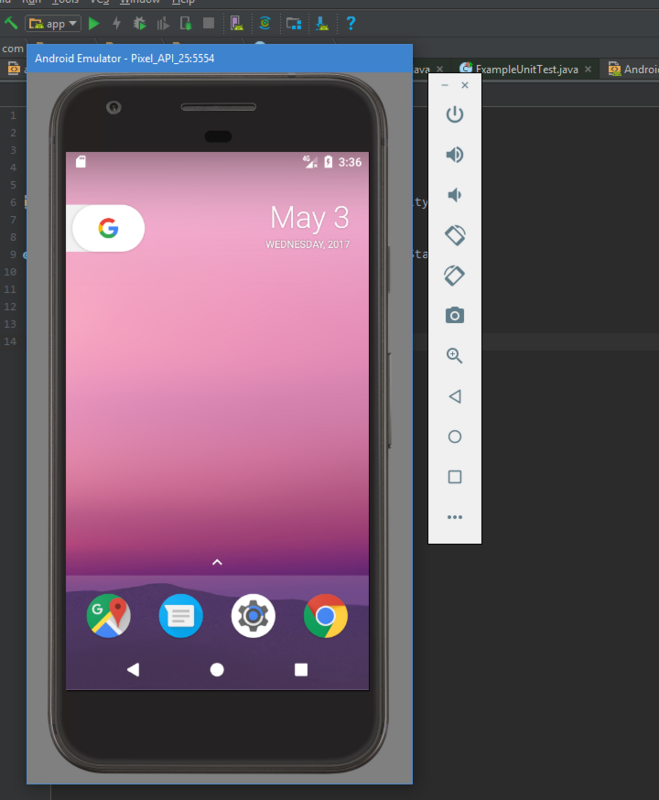Viewport: 659px width, 800px height.
Task: Start debugging with the bug icon
Action: tap(139, 23)
